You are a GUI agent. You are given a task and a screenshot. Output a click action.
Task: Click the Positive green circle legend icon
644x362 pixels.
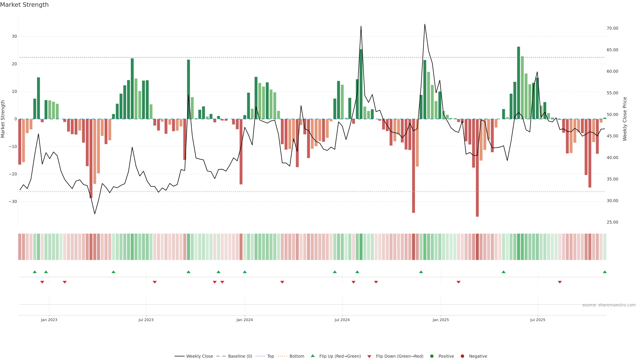tap(432, 356)
